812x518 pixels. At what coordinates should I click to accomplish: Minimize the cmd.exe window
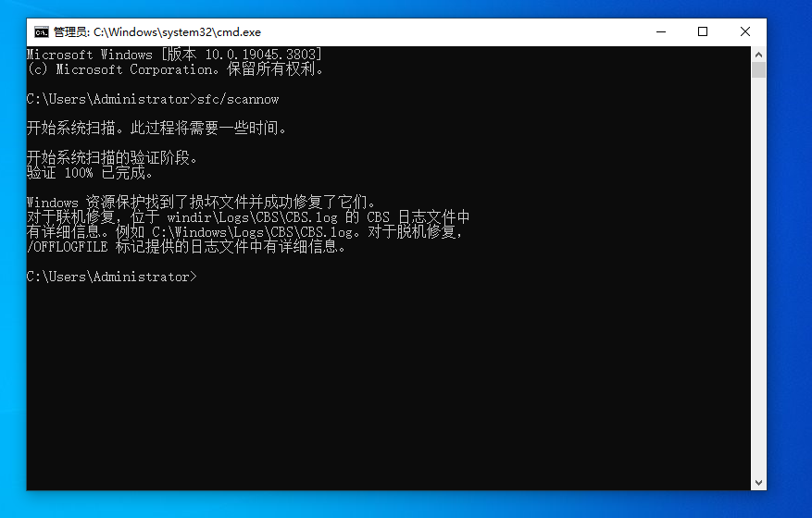661,32
